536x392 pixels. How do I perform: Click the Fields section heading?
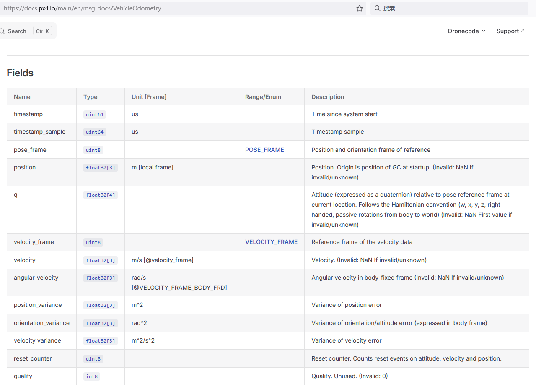coord(20,73)
